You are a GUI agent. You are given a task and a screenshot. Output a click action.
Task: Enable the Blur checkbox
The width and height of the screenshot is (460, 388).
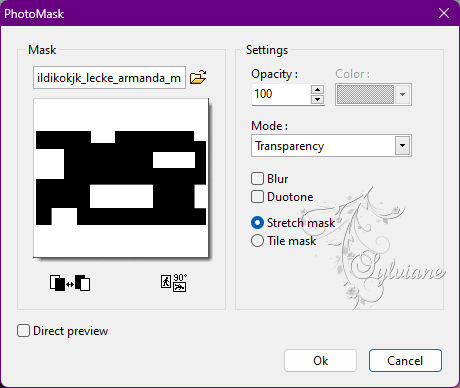pos(257,179)
